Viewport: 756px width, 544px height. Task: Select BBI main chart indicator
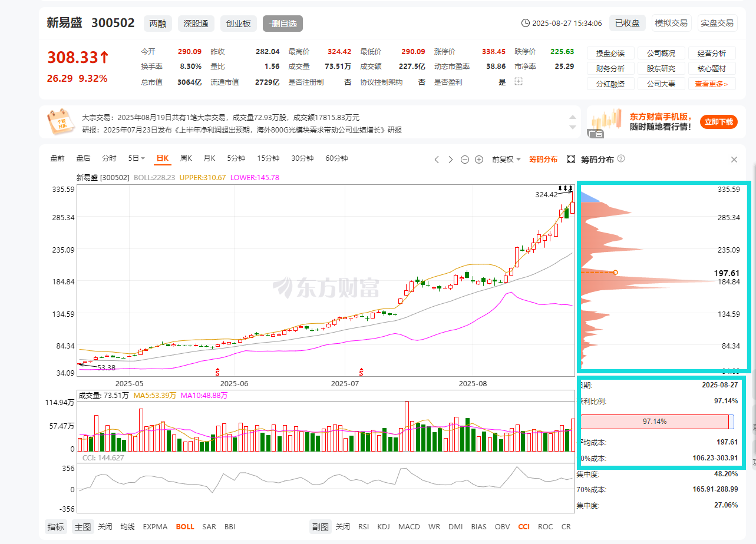230,526
